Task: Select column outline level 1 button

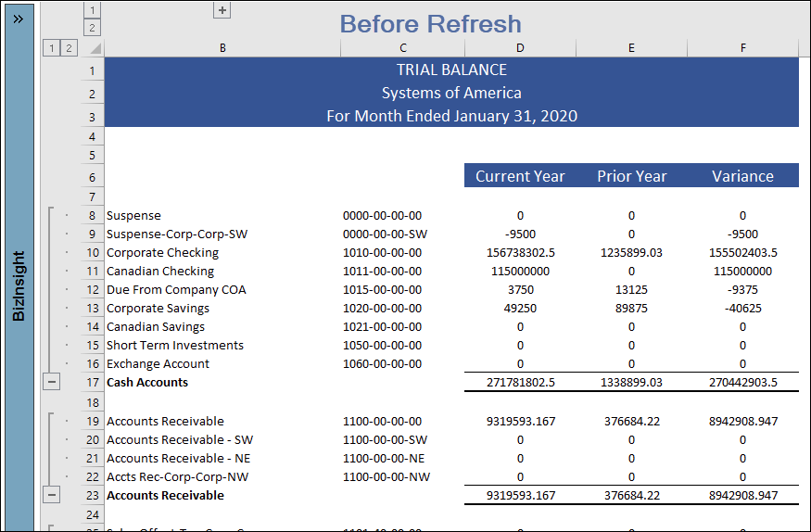Action: pyautogui.click(x=92, y=10)
